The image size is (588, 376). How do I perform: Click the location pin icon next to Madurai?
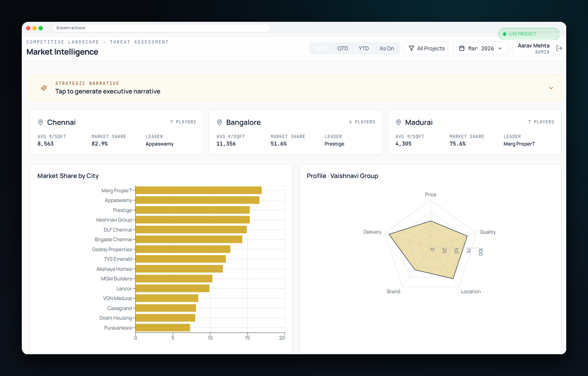click(x=398, y=122)
